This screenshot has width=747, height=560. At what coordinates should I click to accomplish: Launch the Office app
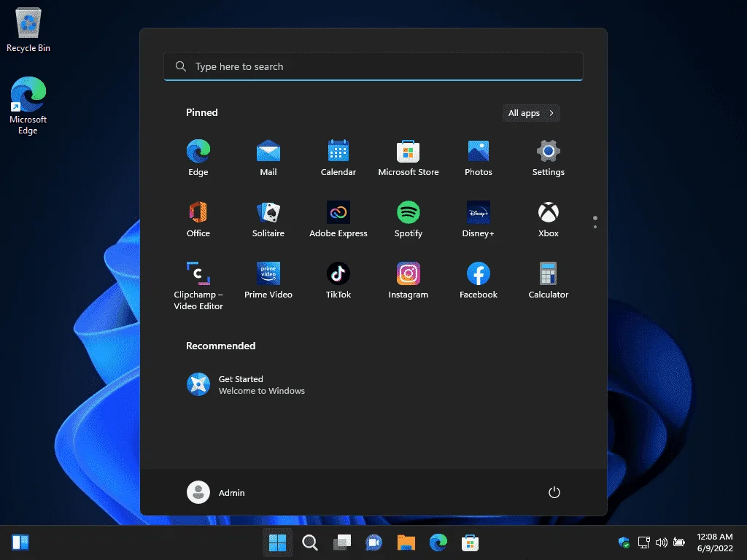click(x=198, y=219)
